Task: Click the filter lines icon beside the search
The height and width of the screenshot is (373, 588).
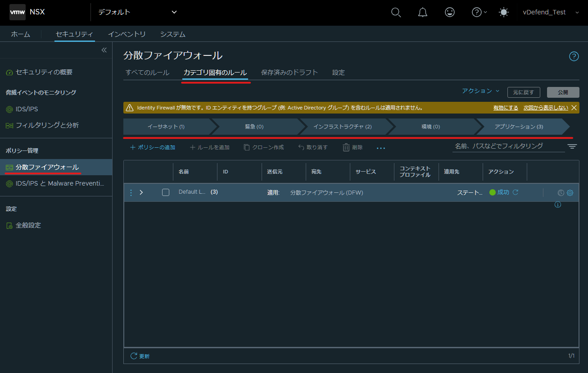Action: pyautogui.click(x=572, y=146)
